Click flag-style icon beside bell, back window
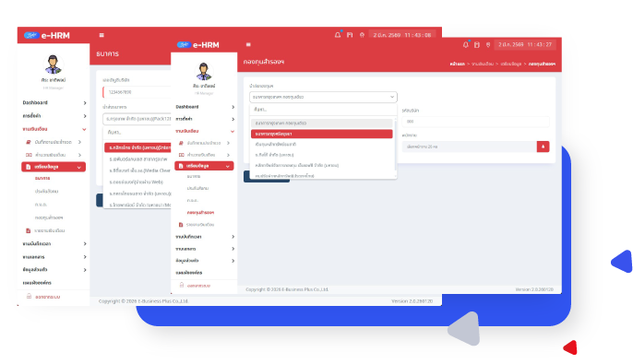 click(x=350, y=35)
